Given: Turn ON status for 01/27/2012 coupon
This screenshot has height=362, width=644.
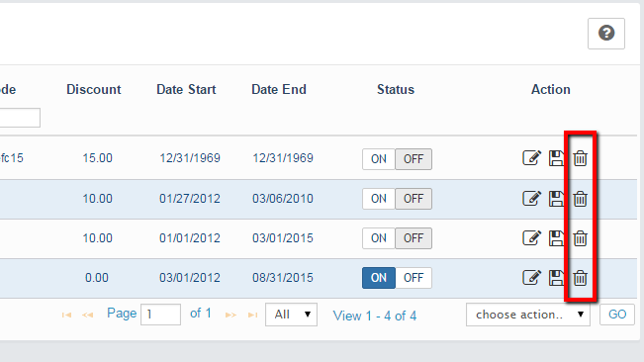Looking at the screenshot, I should coord(378,199).
